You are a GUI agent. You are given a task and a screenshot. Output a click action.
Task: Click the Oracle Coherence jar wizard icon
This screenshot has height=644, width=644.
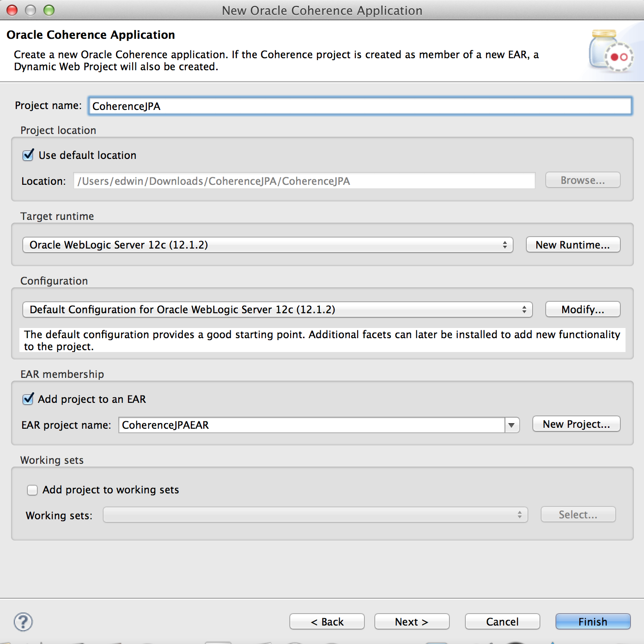[x=611, y=51]
